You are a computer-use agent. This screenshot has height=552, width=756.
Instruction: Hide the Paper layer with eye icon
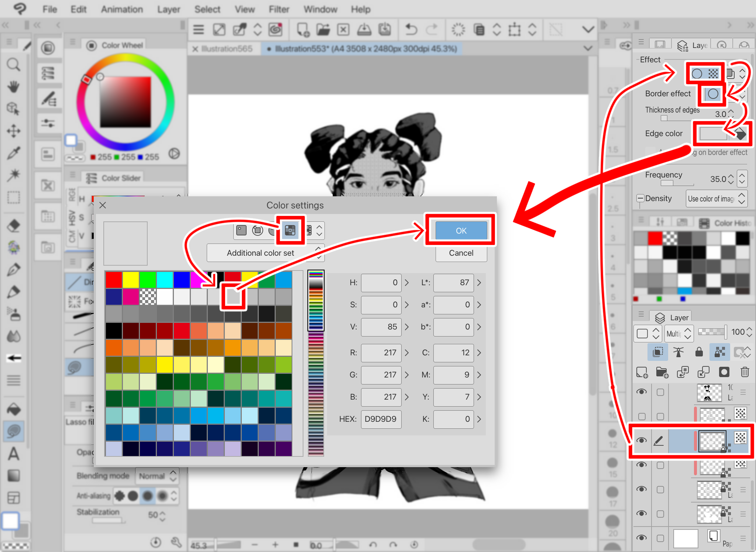point(642,538)
